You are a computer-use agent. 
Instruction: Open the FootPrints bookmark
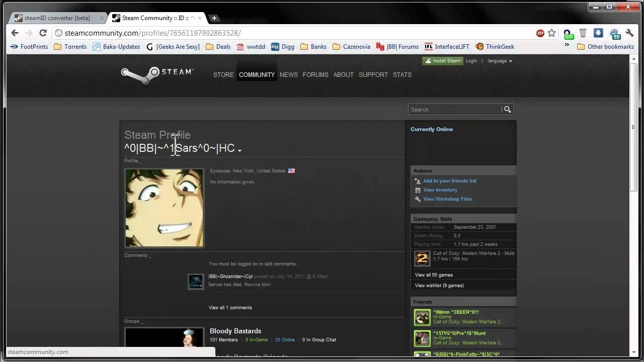(29, 47)
